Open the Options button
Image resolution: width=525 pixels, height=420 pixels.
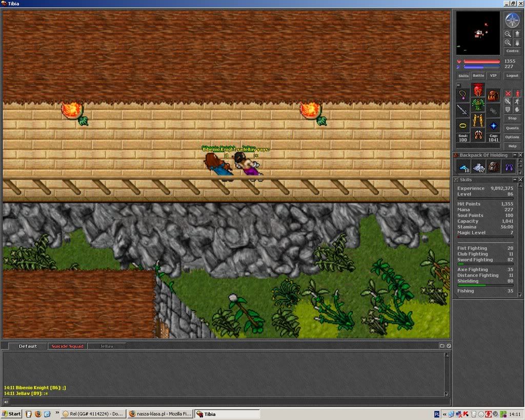click(512, 137)
